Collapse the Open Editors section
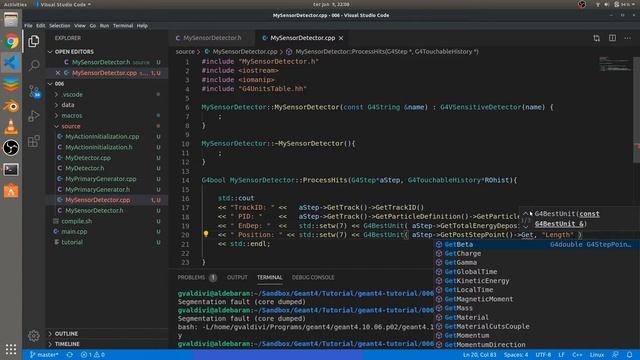Screen dimensions: 640x360 (50, 52)
